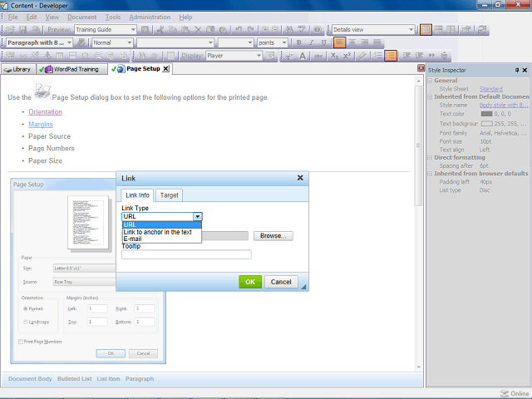Click the Orientation hyperlink
Image resolution: width=532 pixels, height=399 pixels.
[x=45, y=112]
